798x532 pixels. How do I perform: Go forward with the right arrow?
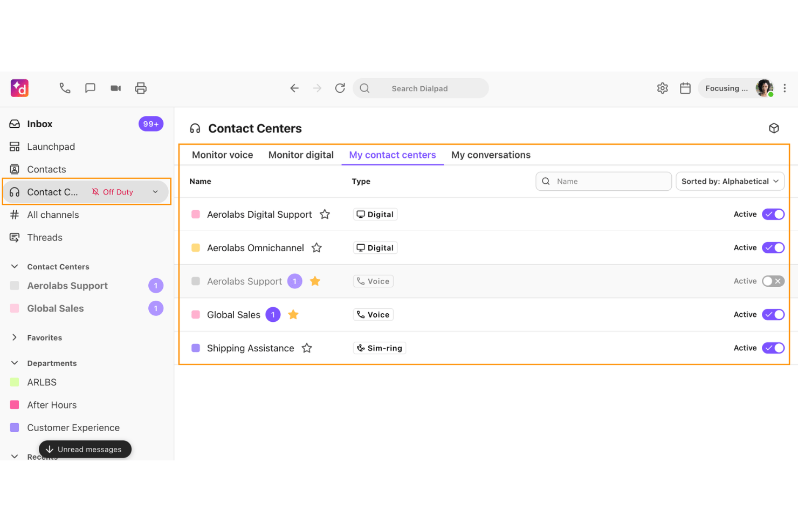(x=317, y=88)
